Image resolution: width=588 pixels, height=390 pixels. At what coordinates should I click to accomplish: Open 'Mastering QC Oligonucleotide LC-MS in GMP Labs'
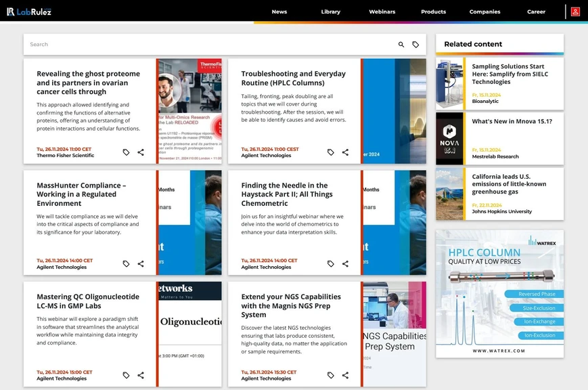pyautogui.click(x=88, y=301)
